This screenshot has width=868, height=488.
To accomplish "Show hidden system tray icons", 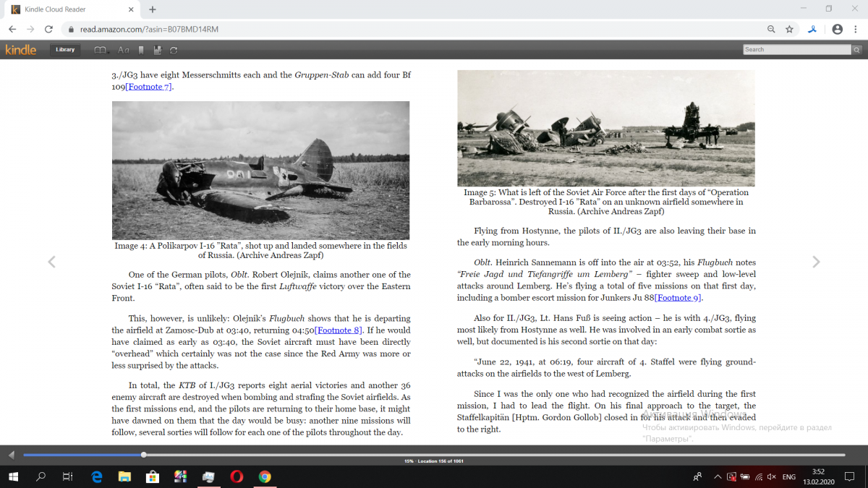I will pyautogui.click(x=716, y=476).
